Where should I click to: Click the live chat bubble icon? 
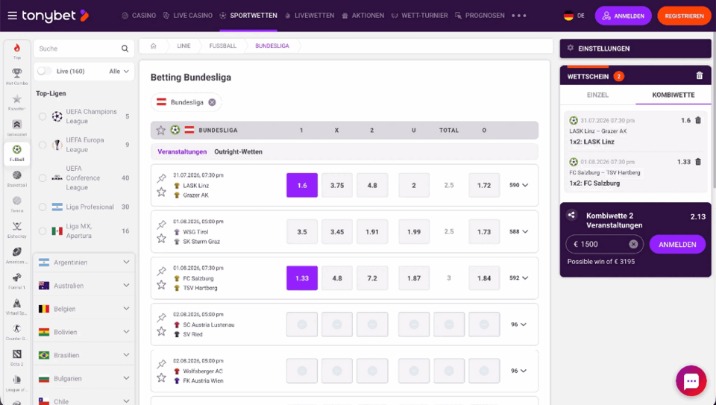(x=691, y=381)
